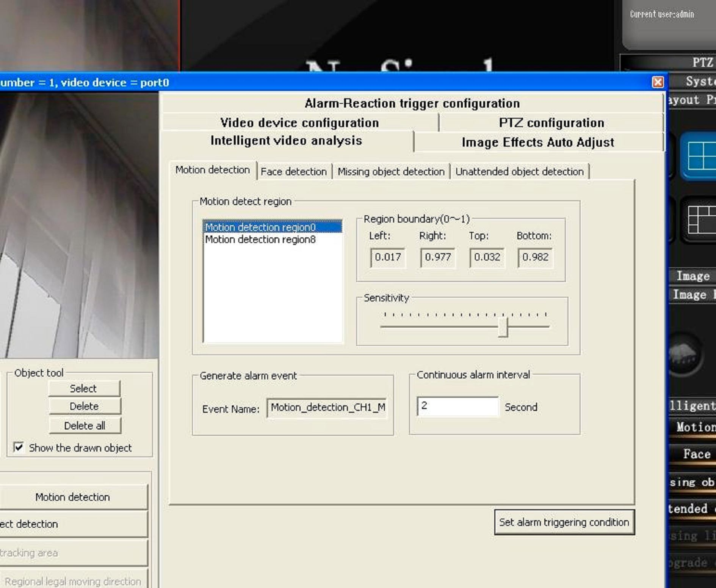The height and width of the screenshot is (588, 716).
Task: Click the Current user:admin label
Action: [x=662, y=14]
